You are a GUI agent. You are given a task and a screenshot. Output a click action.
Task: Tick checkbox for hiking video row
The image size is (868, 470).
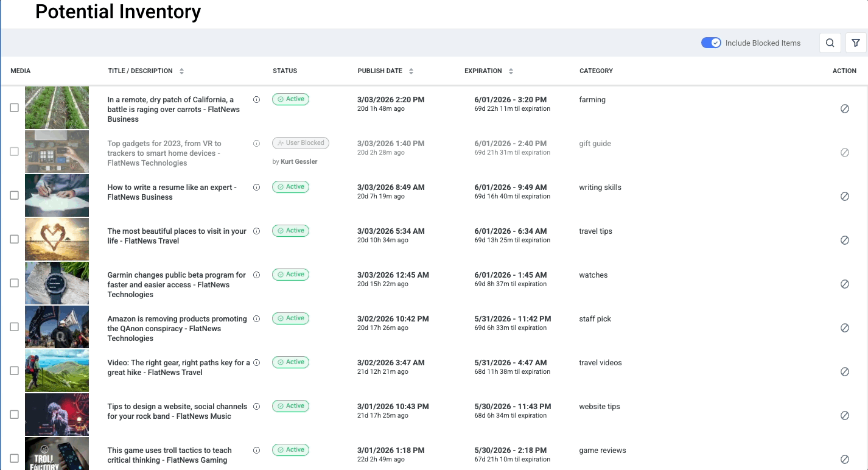pos(15,371)
